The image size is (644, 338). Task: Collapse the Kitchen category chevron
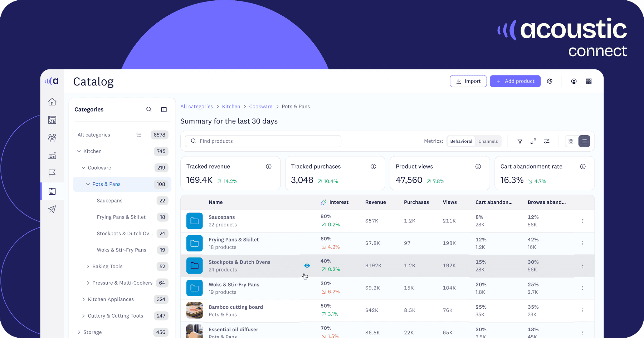click(x=79, y=151)
